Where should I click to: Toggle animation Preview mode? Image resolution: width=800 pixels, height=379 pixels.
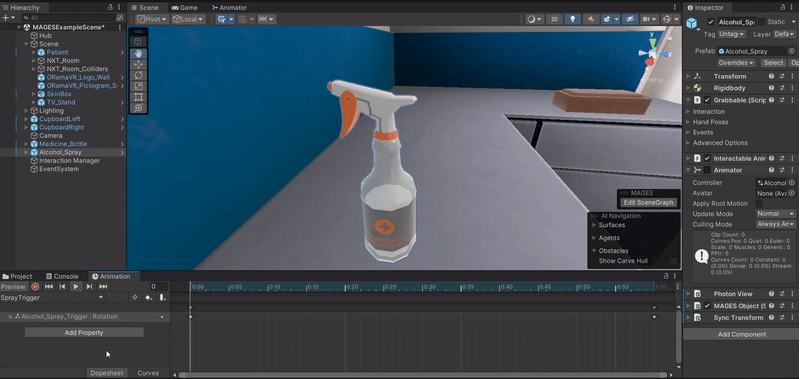(x=13, y=287)
